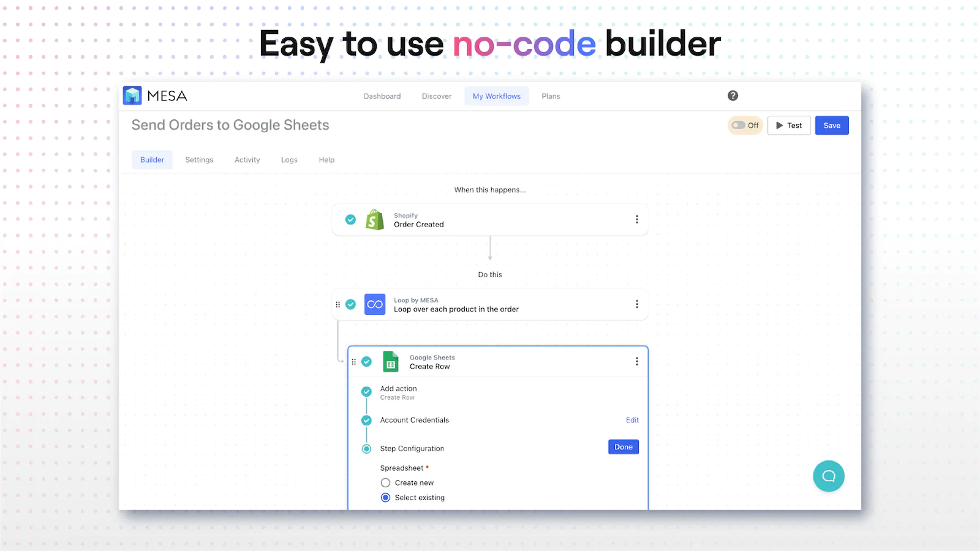Toggle the workflow Off switch

point(739,126)
